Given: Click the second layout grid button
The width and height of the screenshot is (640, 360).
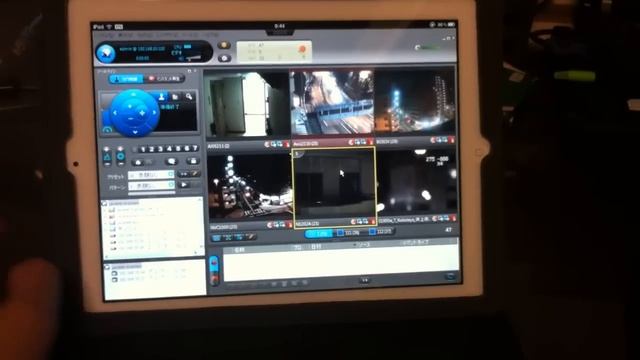Looking at the screenshot, I should coord(228,237).
